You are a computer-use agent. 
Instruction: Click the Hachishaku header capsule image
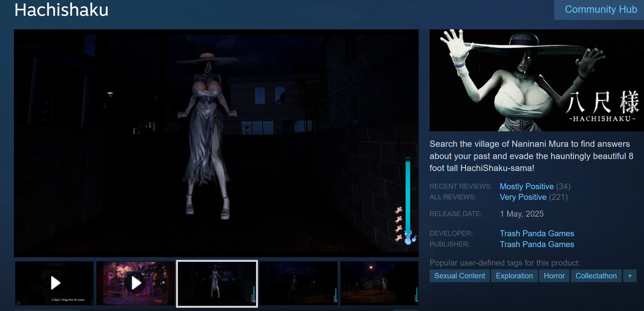coord(537,80)
